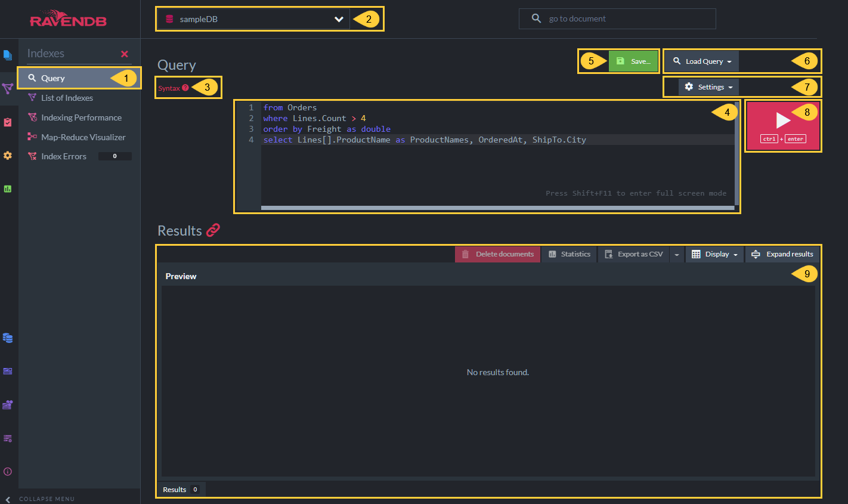848x504 pixels.
Task: Focus the go to document search field
Action: pos(617,18)
